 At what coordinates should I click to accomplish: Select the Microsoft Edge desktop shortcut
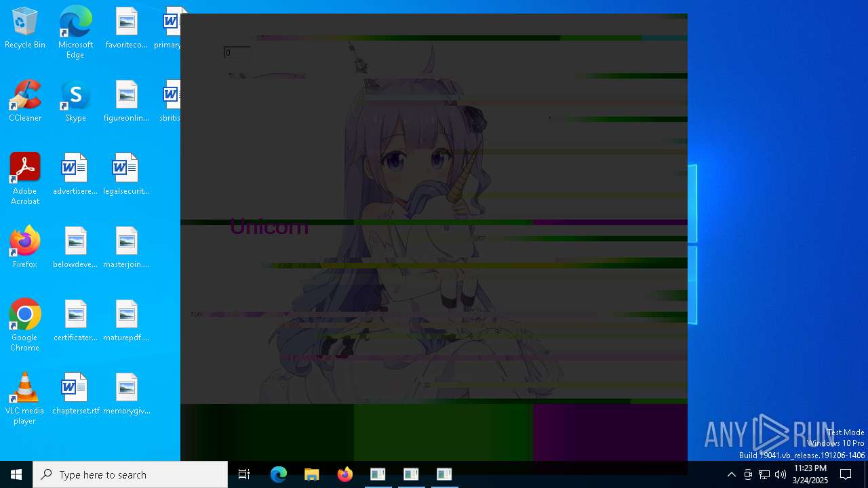[75, 33]
